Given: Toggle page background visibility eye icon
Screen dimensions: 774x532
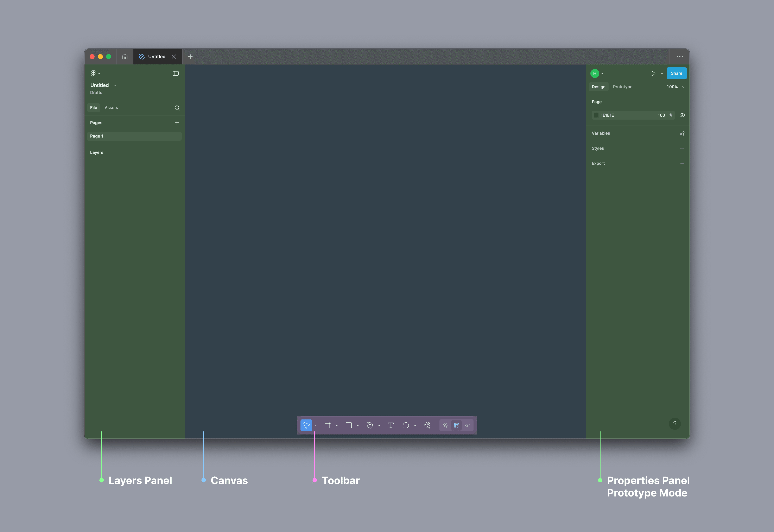Looking at the screenshot, I should point(682,115).
